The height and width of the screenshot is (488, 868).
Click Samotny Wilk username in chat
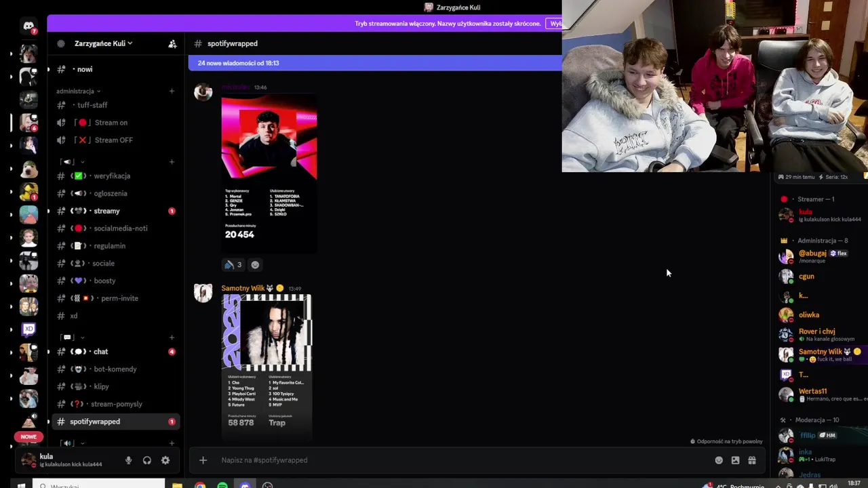243,288
